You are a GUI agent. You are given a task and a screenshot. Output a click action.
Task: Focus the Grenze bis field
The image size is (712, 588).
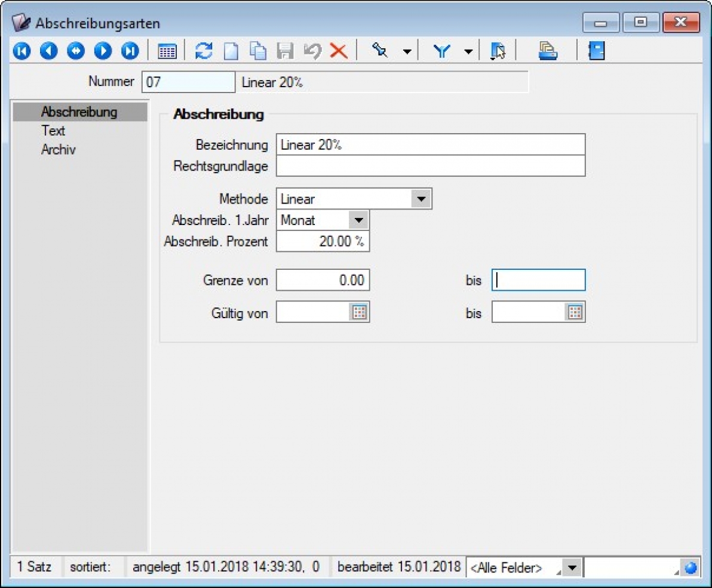[539, 280]
